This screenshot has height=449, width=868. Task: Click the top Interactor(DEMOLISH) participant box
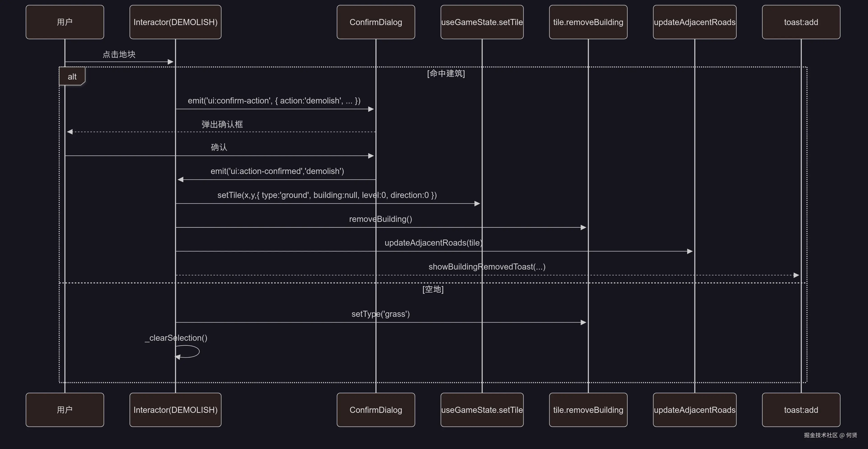175,22
